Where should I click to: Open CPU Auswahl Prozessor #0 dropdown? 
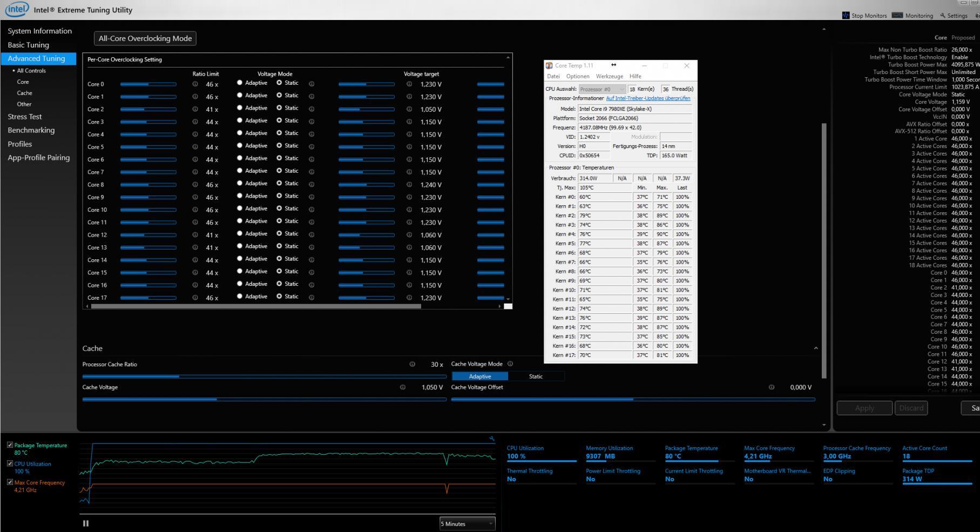(x=602, y=89)
